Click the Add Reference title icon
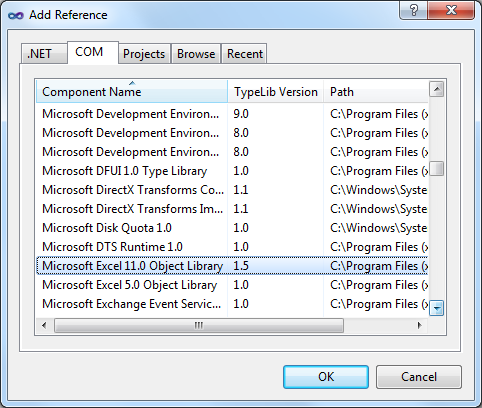Image resolution: width=482 pixels, height=408 pixels. pyautogui.click(x=16, y=15)
